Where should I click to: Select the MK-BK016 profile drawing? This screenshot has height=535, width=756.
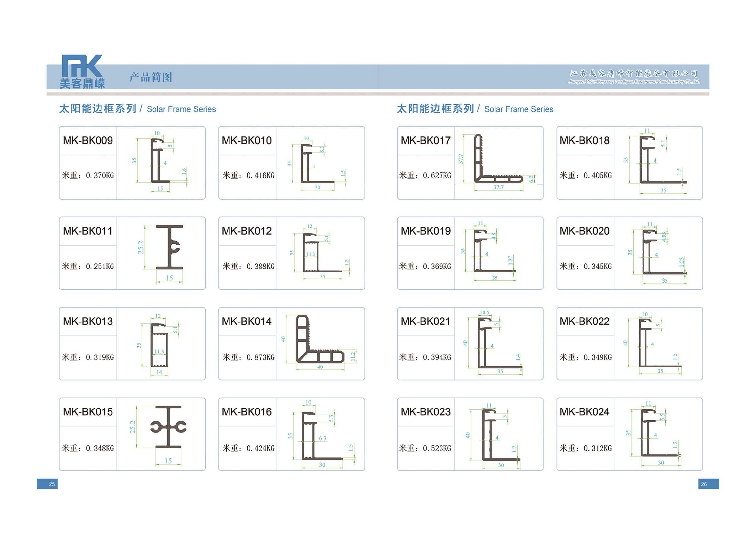point(322,434)
